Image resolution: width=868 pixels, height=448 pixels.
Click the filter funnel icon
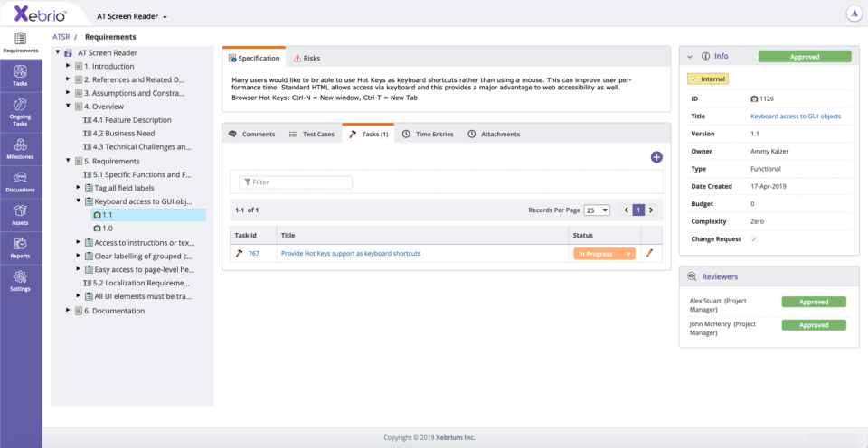coord(248,182)
